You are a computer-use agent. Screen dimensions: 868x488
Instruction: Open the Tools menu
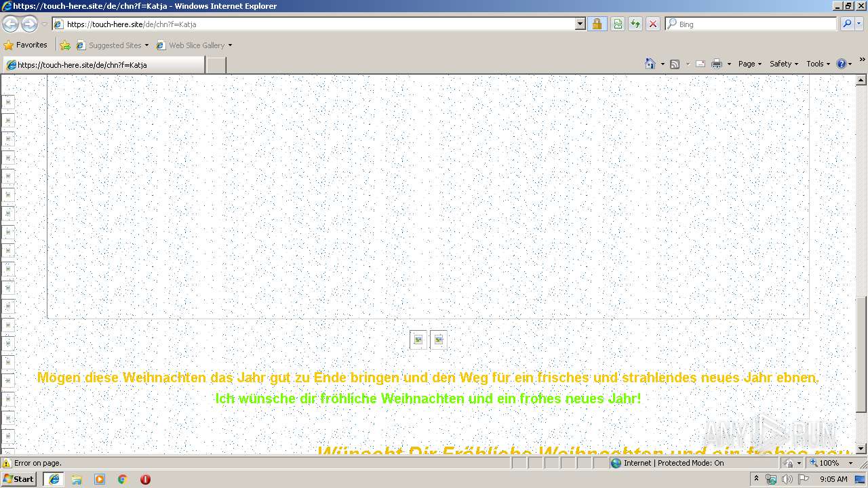pyautogui.click(x=818, y=64)
